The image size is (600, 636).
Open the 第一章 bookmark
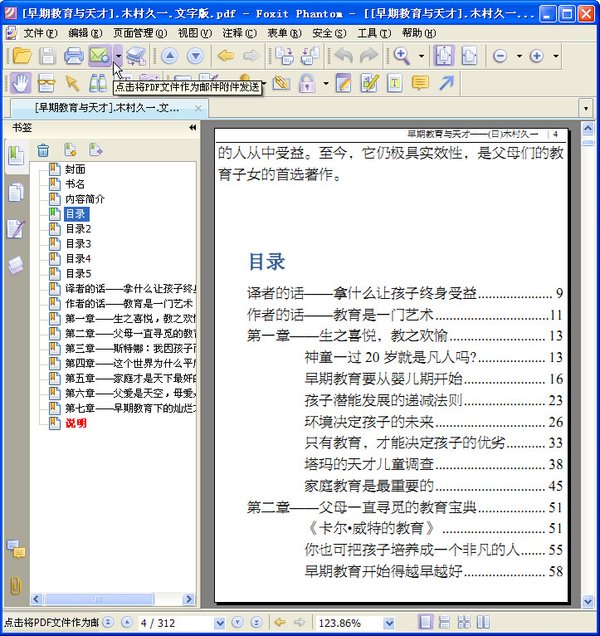[130, 318]
